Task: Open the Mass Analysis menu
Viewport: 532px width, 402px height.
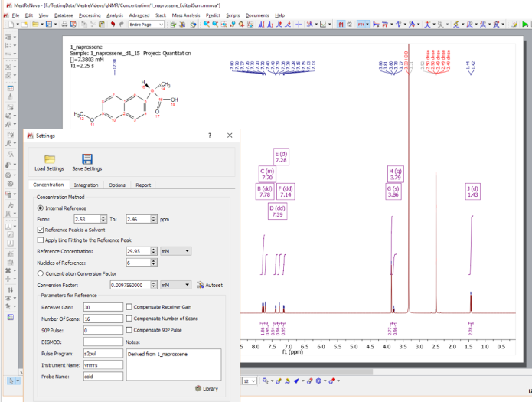Action: point(186,15)
